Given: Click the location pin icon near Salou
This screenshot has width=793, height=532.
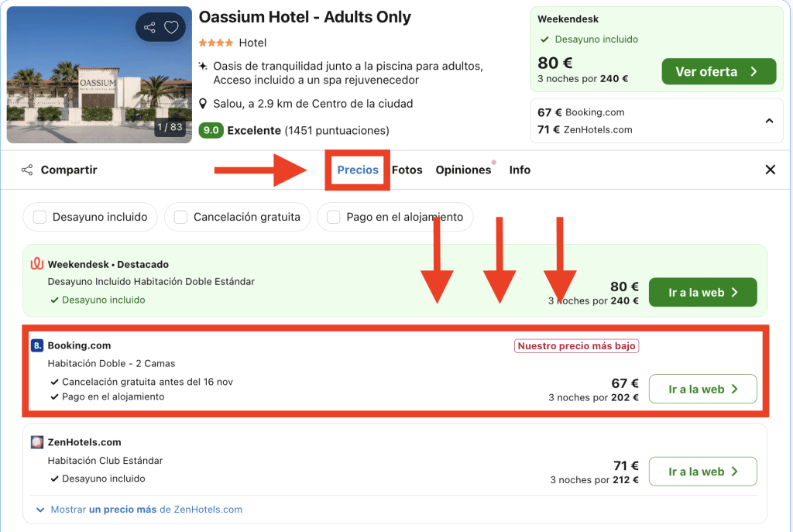Looking at the screenshot, I should pyautogui.click(x=204, y=104).
